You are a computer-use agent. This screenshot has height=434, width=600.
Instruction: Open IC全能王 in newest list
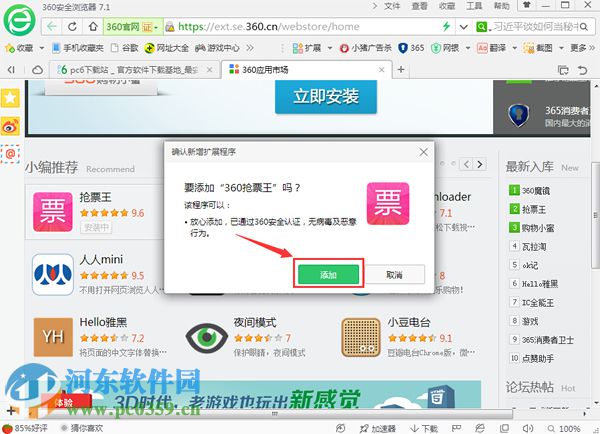click(538, 303)
